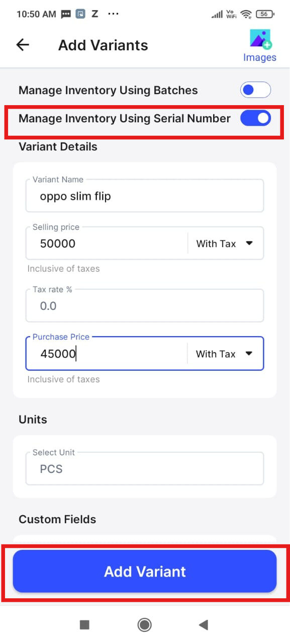Tap the messaging notification icon in status bar
This screenshot has width=290, height=644.
(x=66, y=14)
